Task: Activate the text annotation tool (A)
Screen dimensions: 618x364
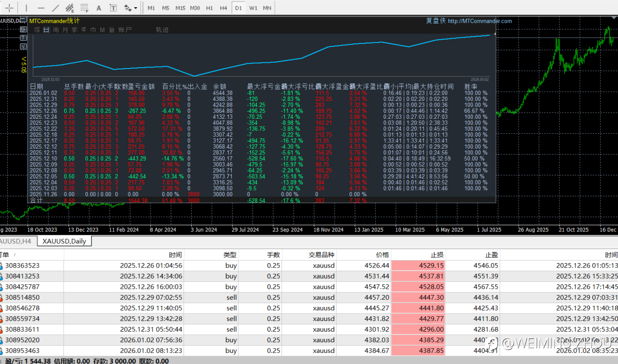Action: [99, 8]
